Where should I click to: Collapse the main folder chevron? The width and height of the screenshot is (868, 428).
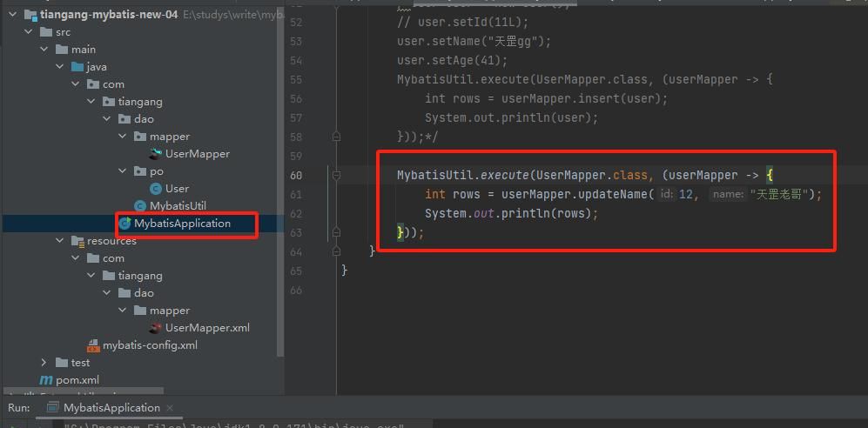click(44, 50)
